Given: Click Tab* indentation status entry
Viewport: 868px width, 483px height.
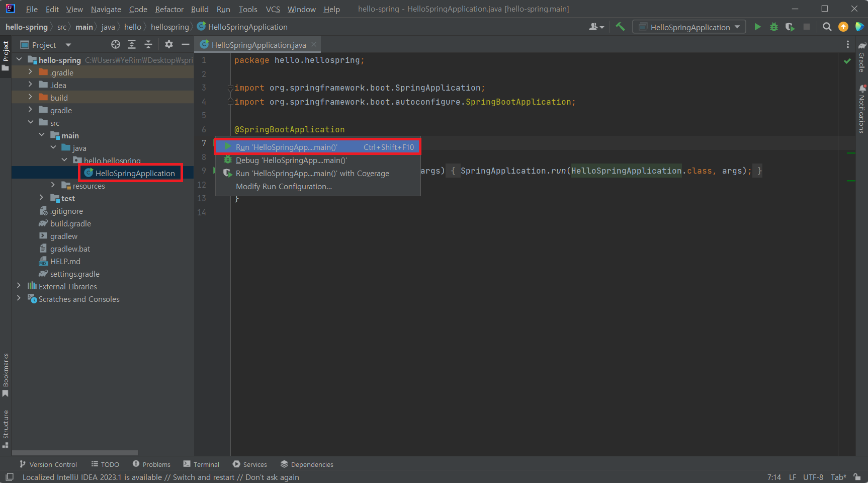Looking at the screenshot, I should tap(838, 477).
